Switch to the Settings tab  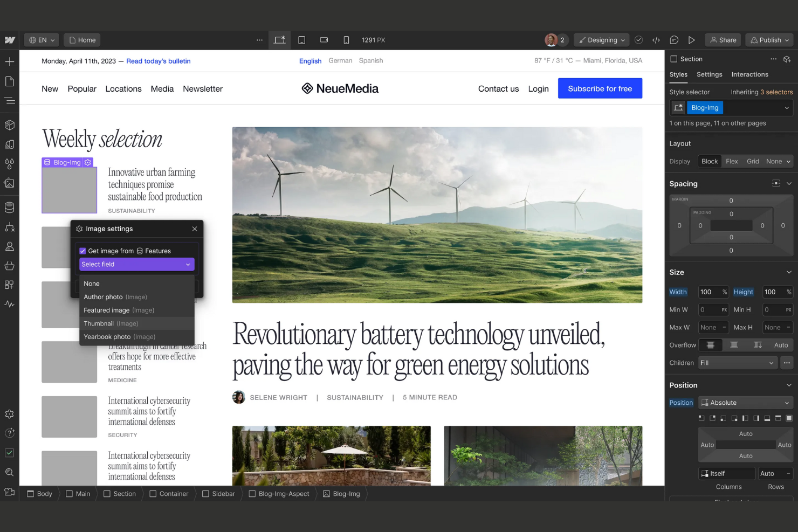point(709,74)
